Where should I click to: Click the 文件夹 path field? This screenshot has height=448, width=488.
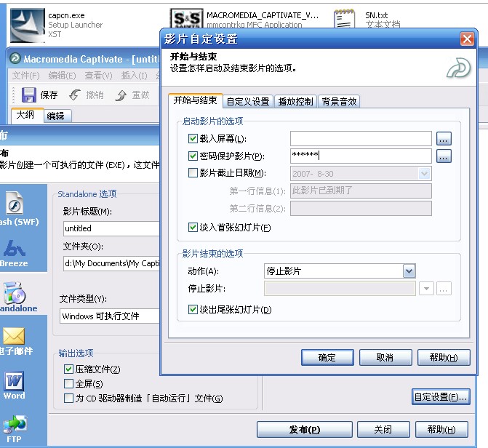point(111,263)
